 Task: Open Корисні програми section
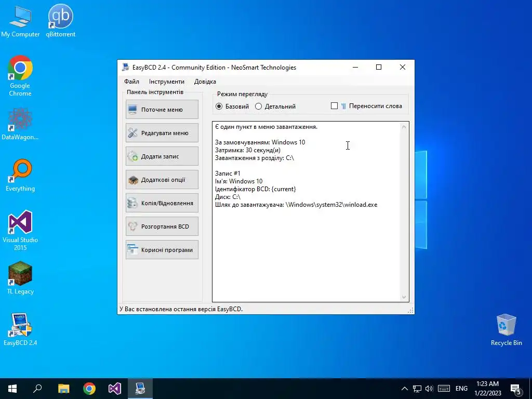(162, 250)
